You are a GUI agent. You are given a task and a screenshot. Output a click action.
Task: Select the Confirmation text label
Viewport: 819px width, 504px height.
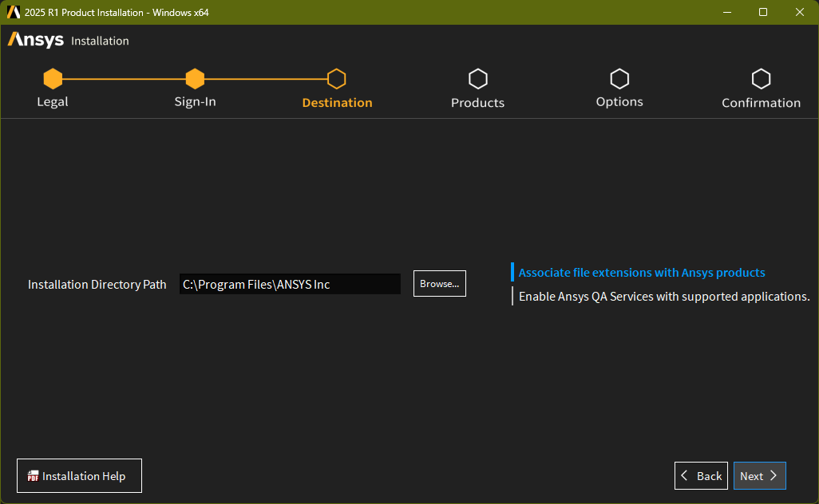(x=761, y=103)
